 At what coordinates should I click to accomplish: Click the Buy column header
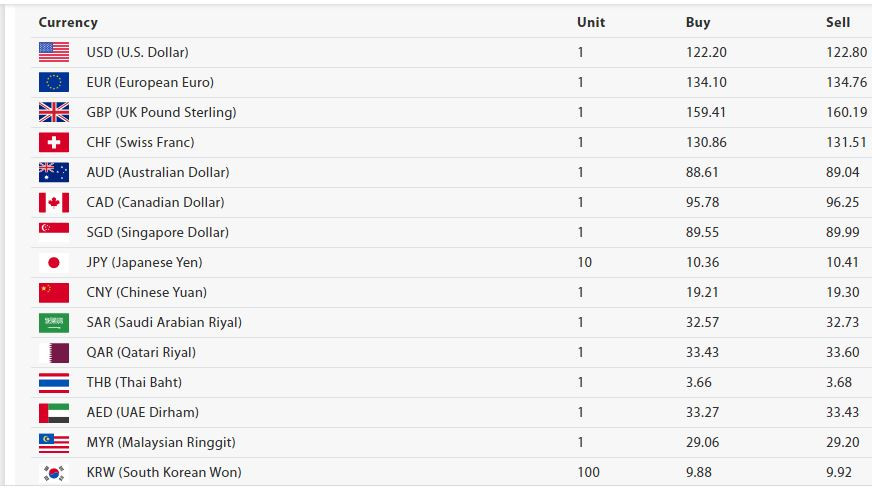pyautogui.click(x=698, y=22)
